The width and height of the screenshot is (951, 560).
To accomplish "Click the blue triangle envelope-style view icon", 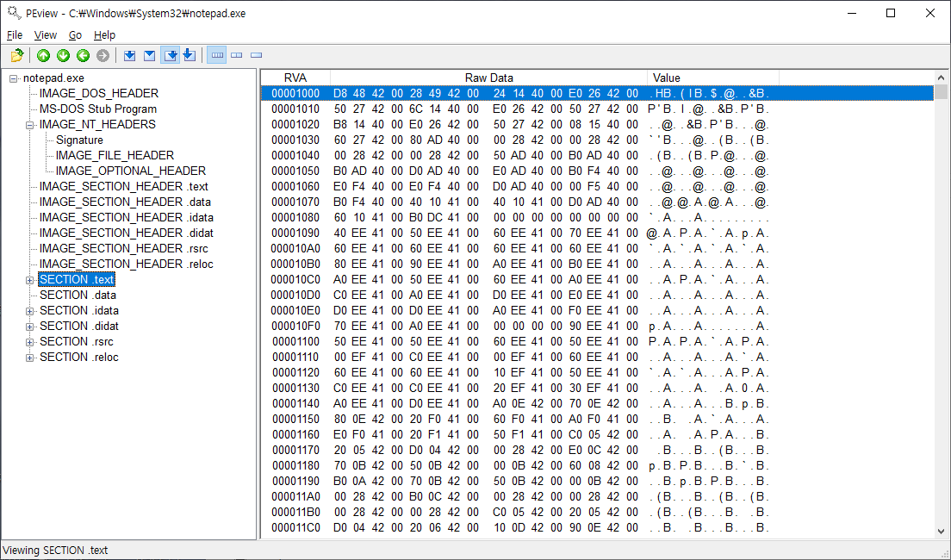I will (x=150, y=56).
